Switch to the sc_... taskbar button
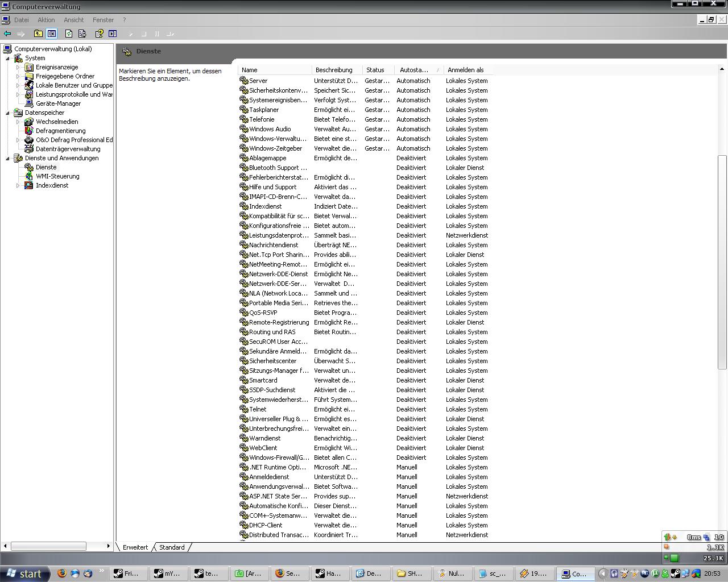The width and height of the screenshot is (728, 582). point(494,573)
